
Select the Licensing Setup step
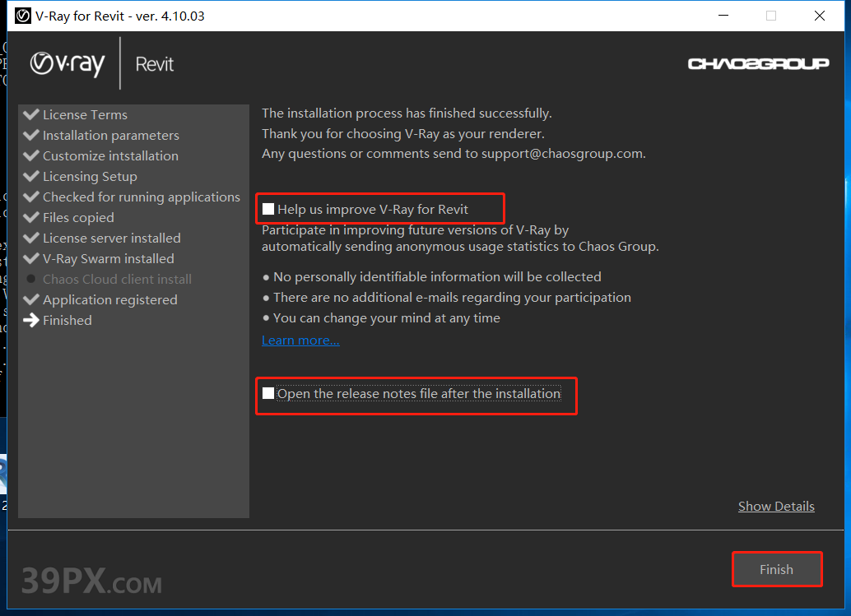(90, 177)
